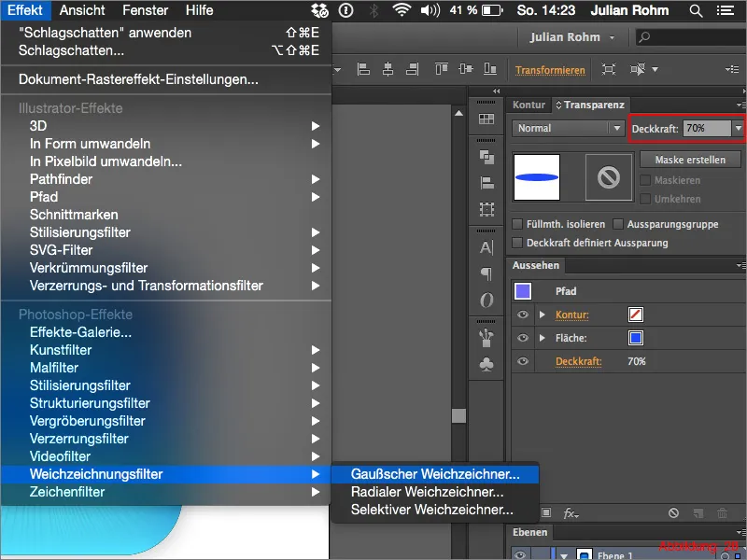Check the Umkehren checkbox
This screenshot has height=560, width=747.
pyautogui.click(x=645, y=199)
